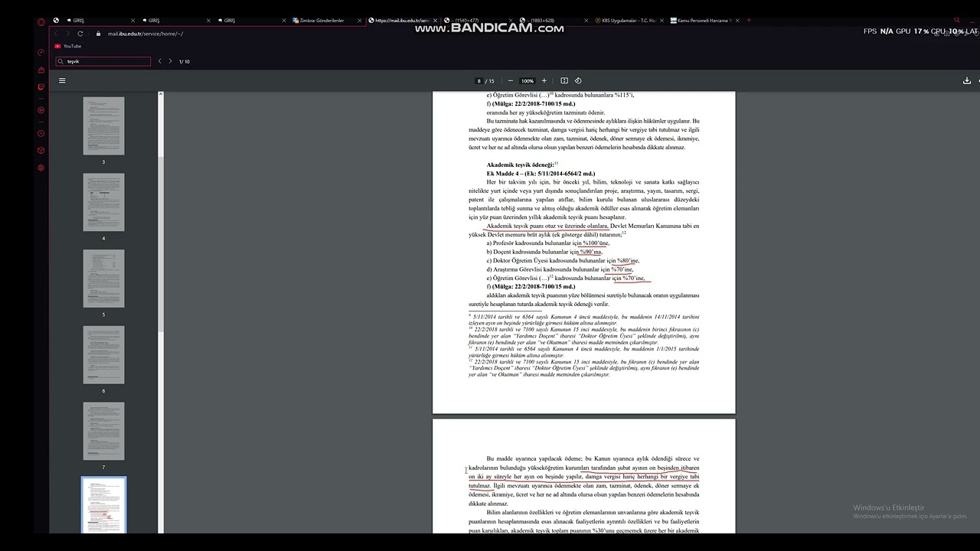Switch to the Kamu Personeli Harcama tab

click(x=705, y=21)
